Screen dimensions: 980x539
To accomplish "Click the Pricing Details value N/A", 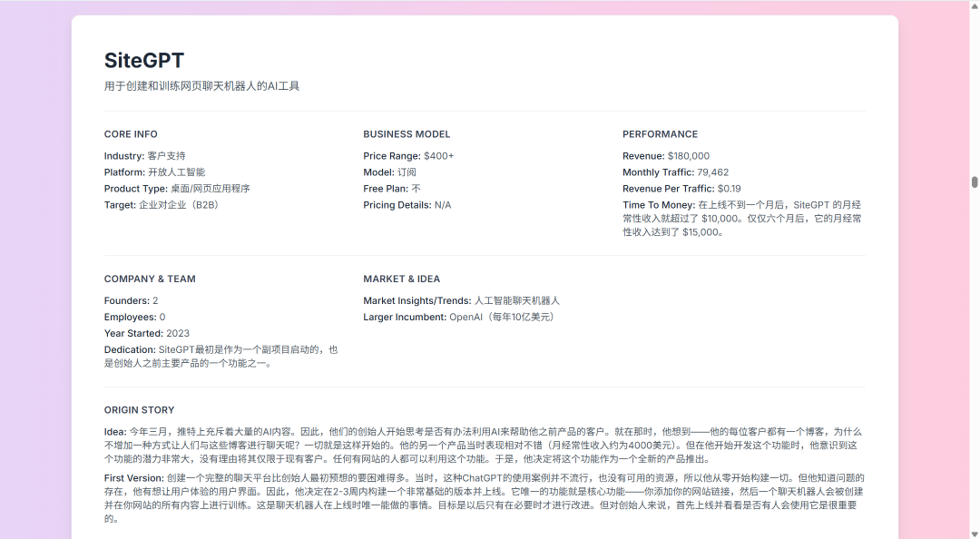I will coord(443,204).
